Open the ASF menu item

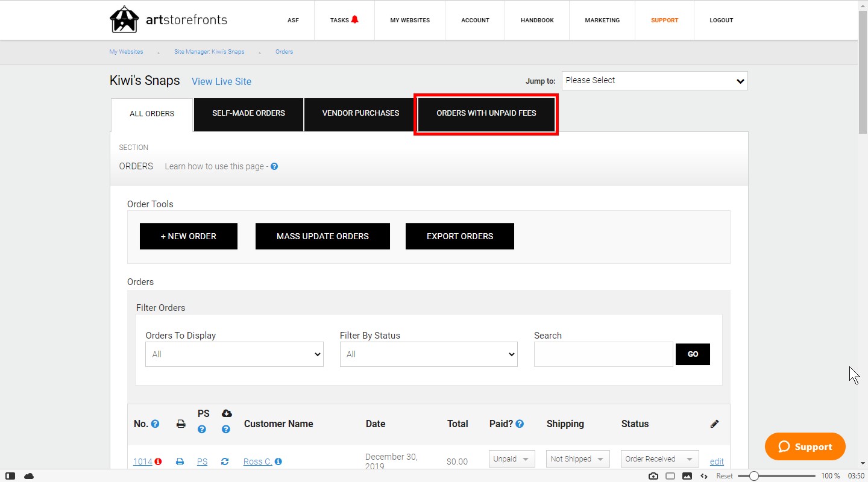tap(293, 20)
